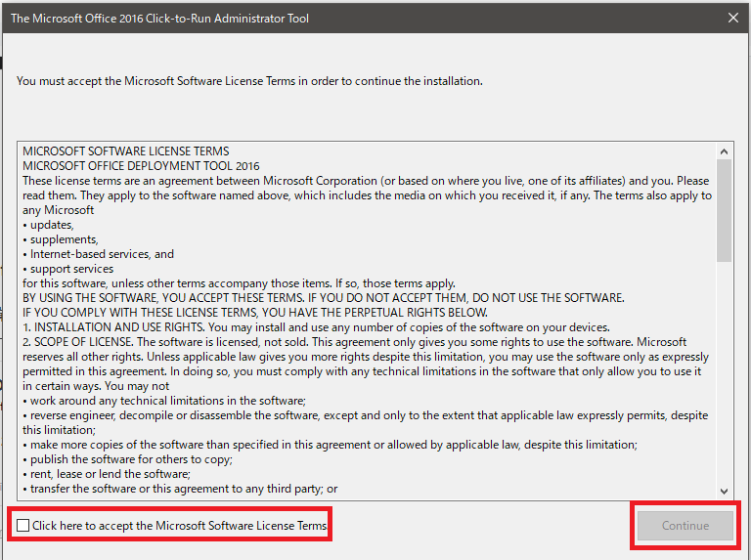Click the '• support services' bullet line

click(x=68, y=269)
